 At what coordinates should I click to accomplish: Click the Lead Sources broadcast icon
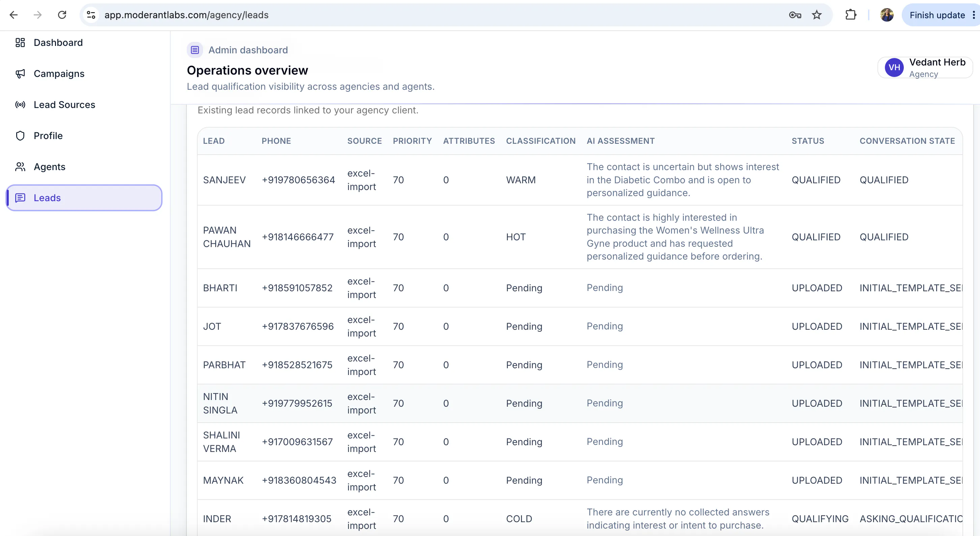point(20,105)
